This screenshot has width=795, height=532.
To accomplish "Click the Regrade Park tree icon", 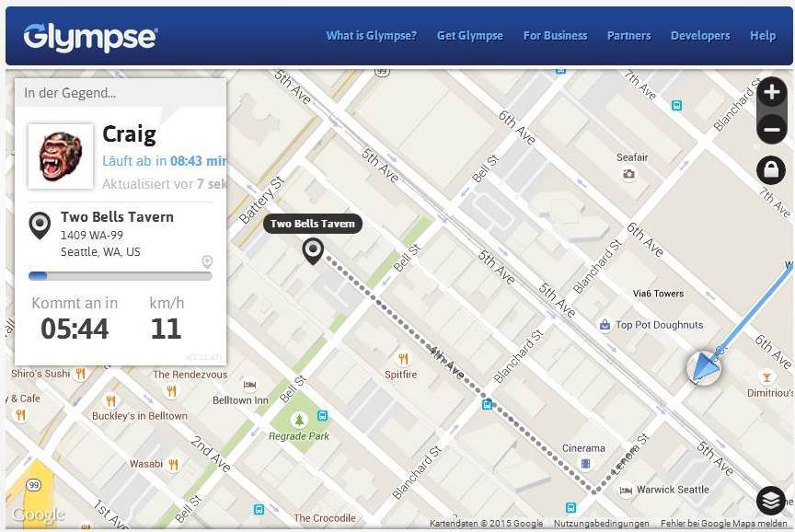I will (x=298, y=420).
